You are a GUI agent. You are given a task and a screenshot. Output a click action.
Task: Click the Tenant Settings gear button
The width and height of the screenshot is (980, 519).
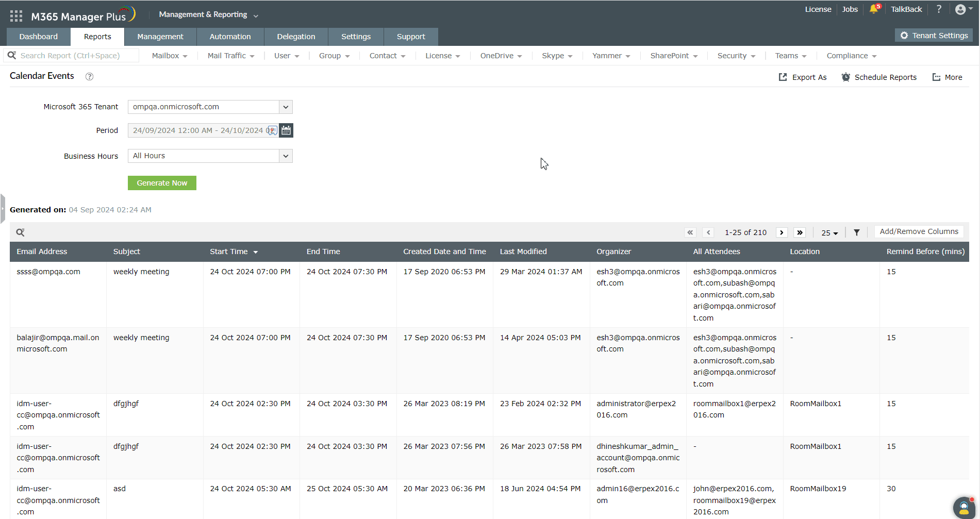[934, 36]
